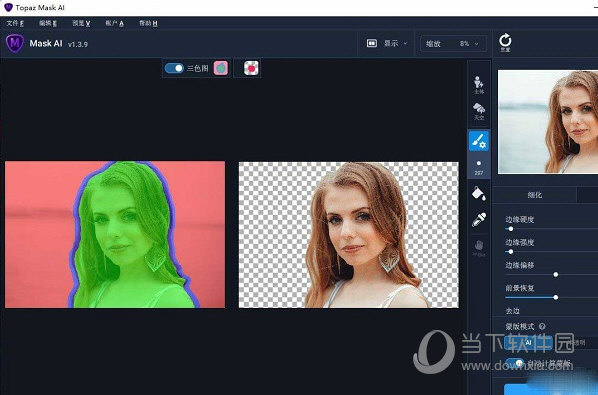Screen dimensions: 598x395
Task: Click the 边缘强度 edge strength slider handle
Action: tap(511, 252)
